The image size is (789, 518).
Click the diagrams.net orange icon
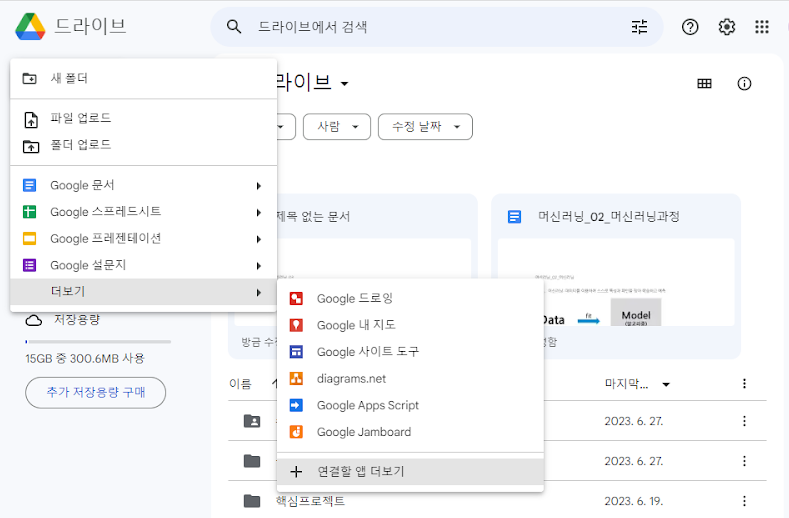296,379
